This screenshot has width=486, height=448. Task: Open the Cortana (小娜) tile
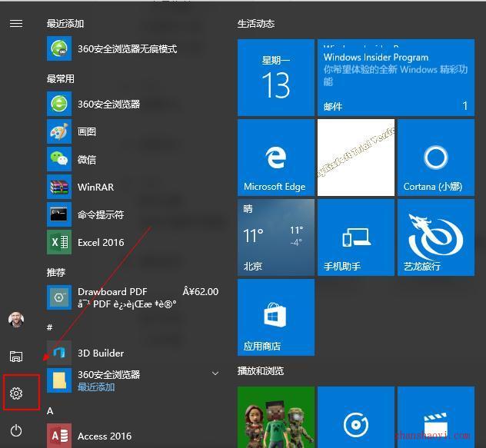tap(436, 158)
